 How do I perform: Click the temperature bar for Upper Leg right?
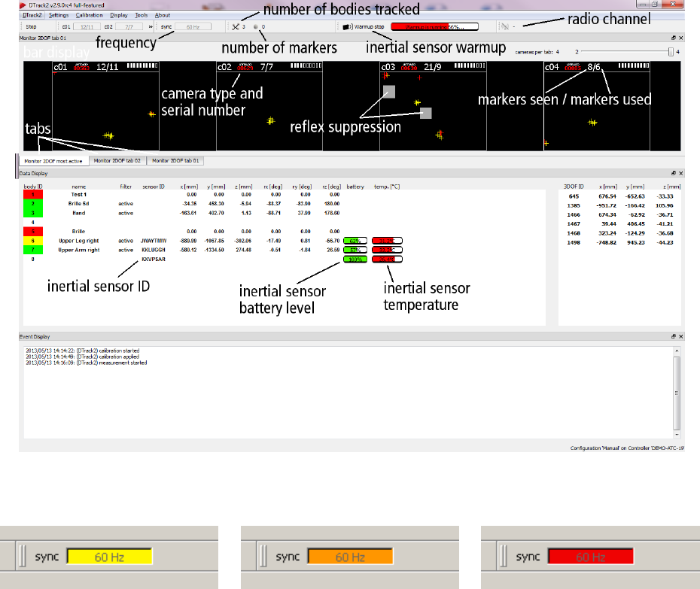click(x=387, y=241)
